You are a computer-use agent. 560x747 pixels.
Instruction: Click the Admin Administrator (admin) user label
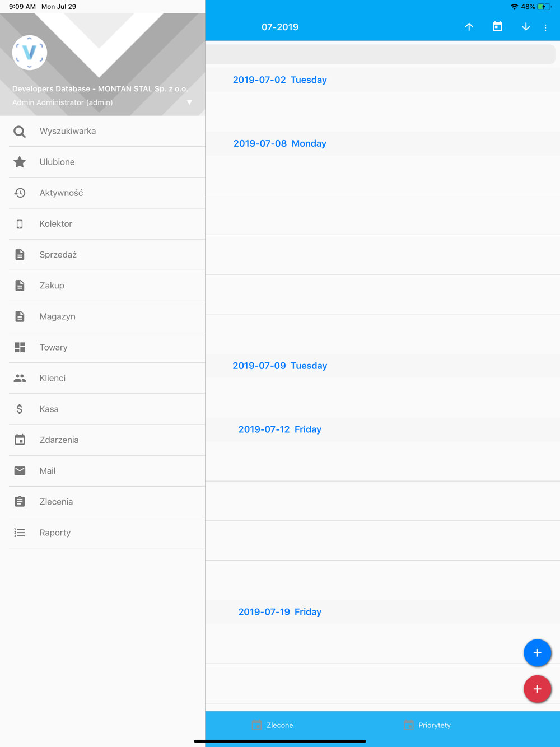(x=63, y=102)
